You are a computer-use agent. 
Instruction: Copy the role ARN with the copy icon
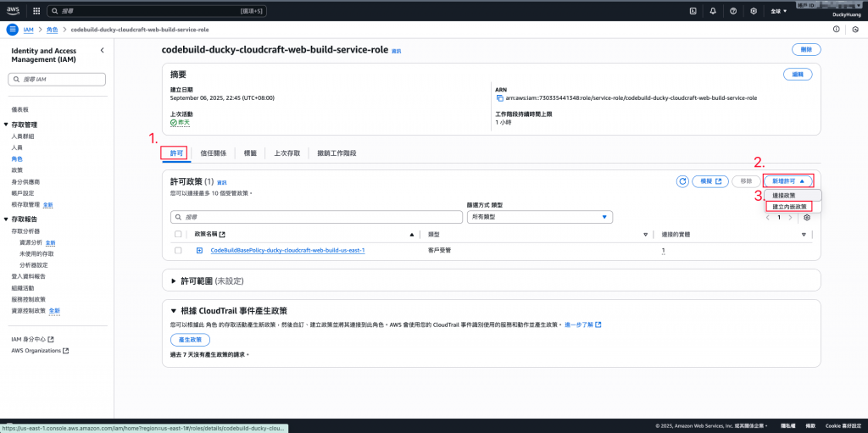click(500, 98)
